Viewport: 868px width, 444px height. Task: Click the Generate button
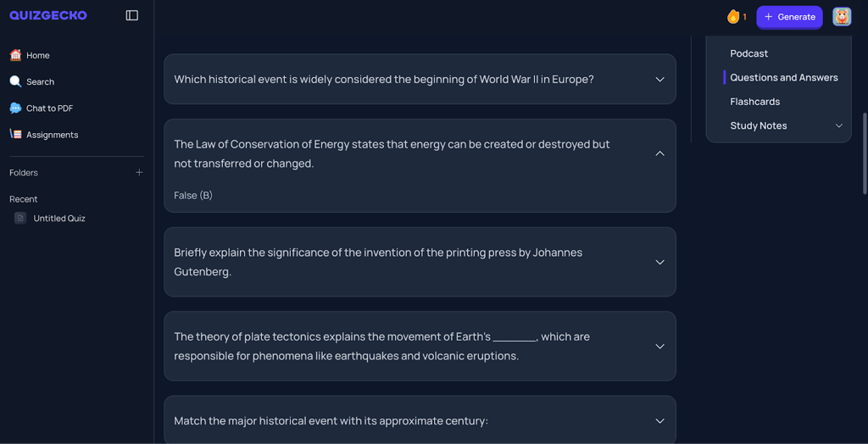click(x=789, y=16)
